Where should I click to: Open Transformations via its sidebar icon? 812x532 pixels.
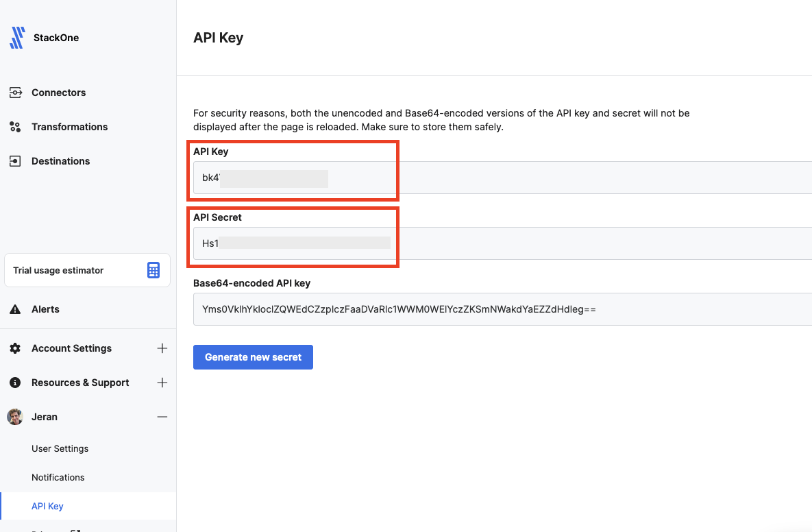(14, 126)
